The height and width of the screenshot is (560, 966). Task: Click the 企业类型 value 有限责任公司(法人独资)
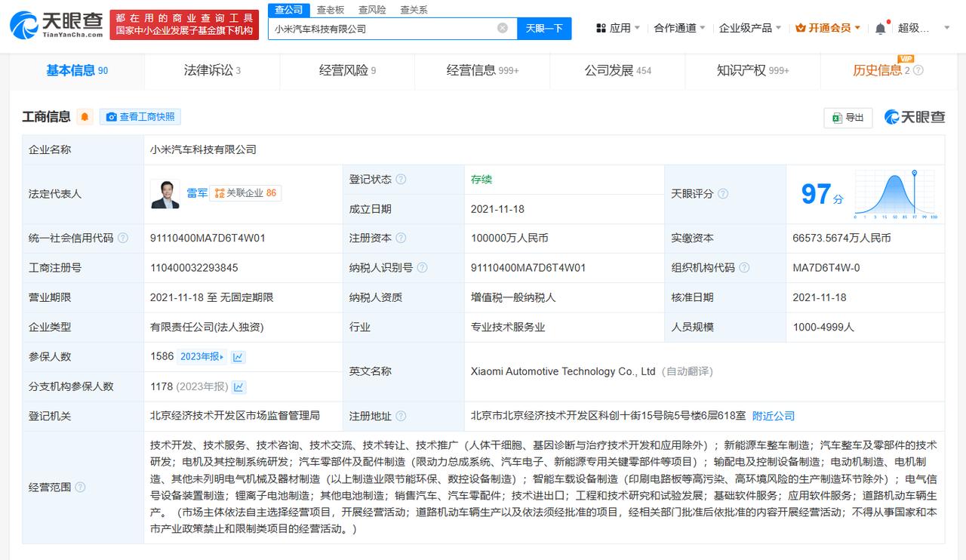click(207, 328)
